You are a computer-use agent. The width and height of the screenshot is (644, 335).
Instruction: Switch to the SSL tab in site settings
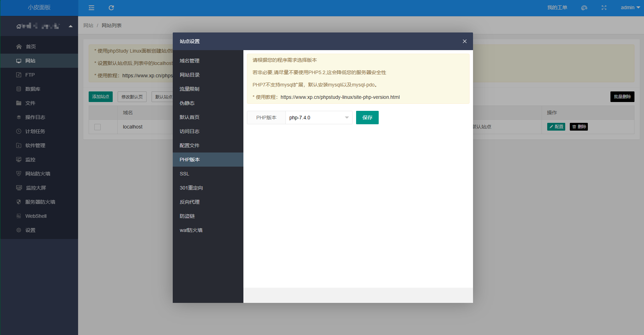[x=184, y=173]
